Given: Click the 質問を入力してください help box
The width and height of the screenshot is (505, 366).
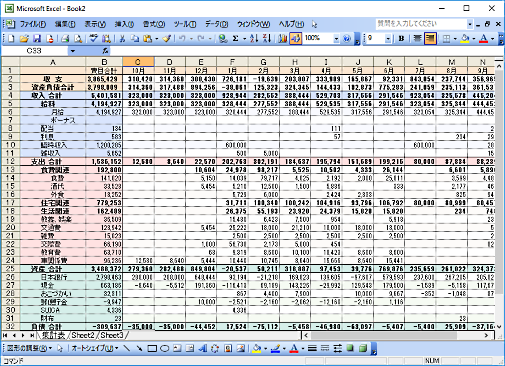Looking at the screenshot, I should point(421,24).
